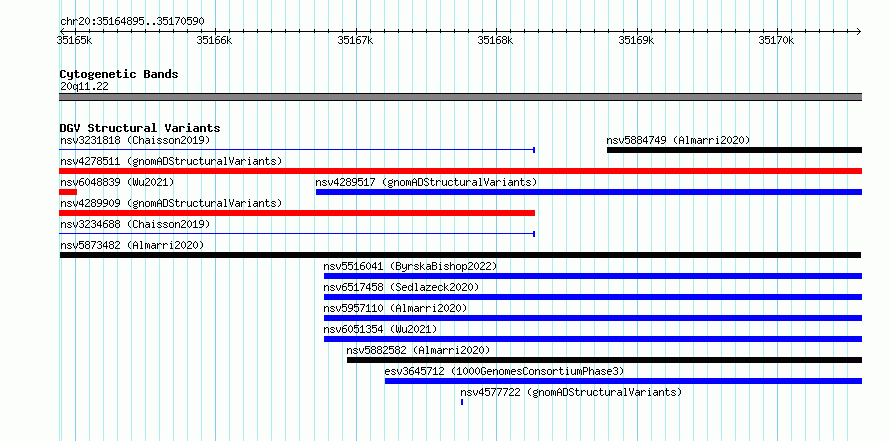The width and height of the screenshot is (890, 441).
Task: Click the nsv5516041 (ByrskaBishop2022) label
Action: point(410,266)
